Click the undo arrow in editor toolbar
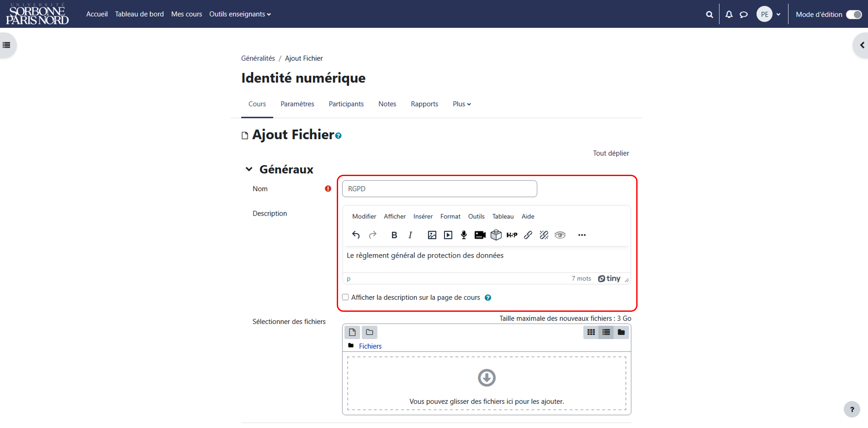 (x=356, y=235)
